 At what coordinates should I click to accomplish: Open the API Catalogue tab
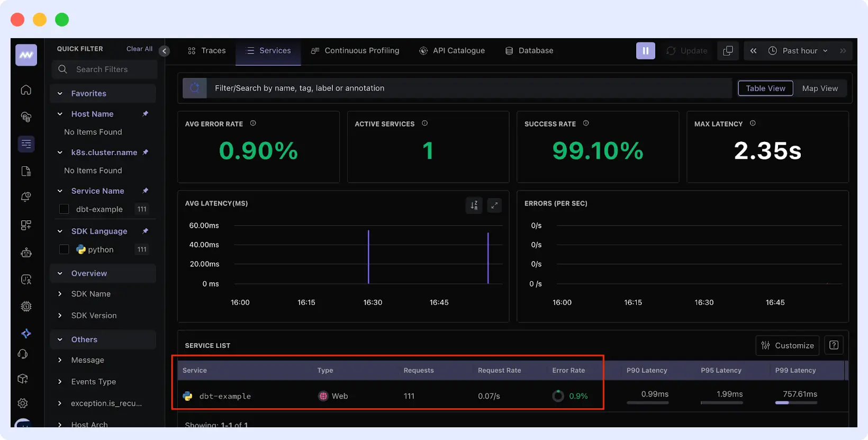tap(452, 51)
